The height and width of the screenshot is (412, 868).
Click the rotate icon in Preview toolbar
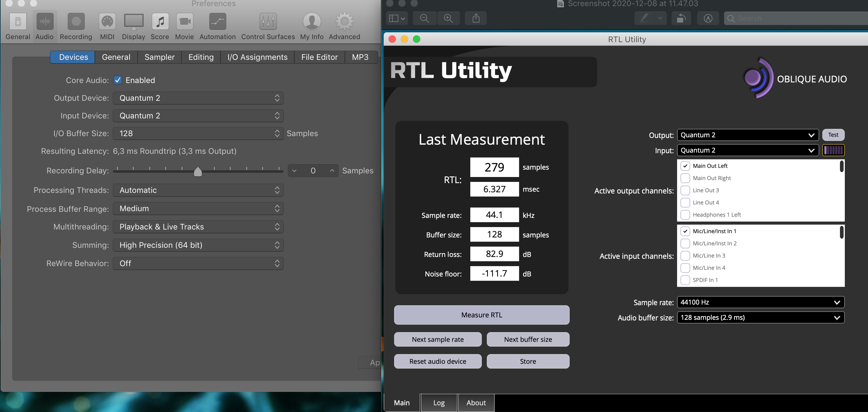point(681,18)
